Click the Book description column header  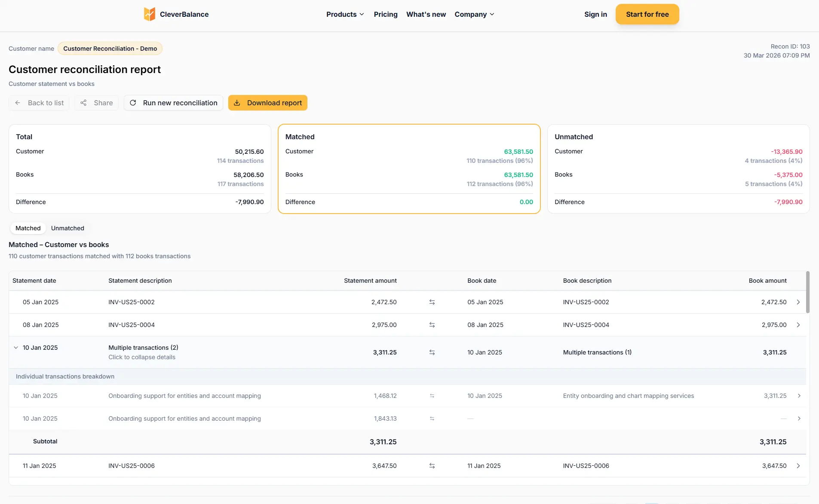tap(587, 281)
